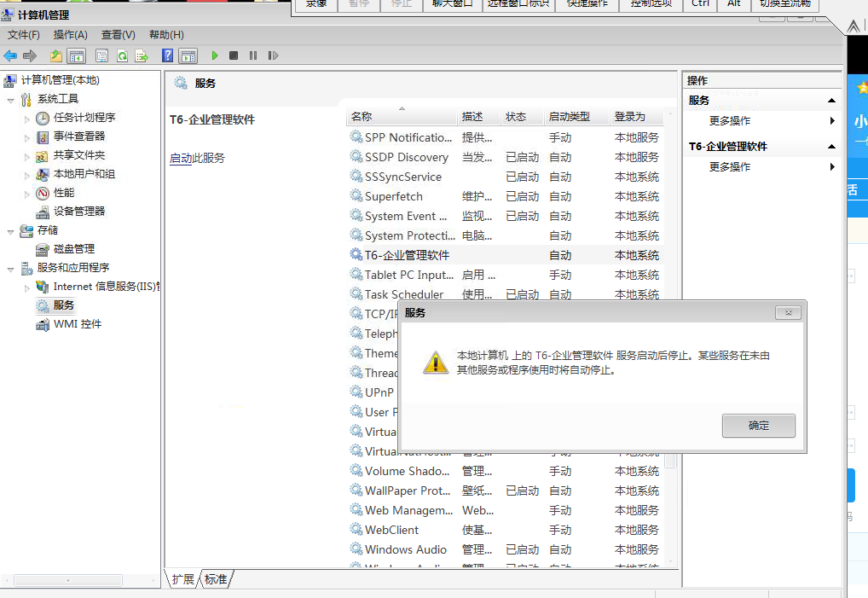Click the console tree horizontal scrollbar

[x=68, y=580]
